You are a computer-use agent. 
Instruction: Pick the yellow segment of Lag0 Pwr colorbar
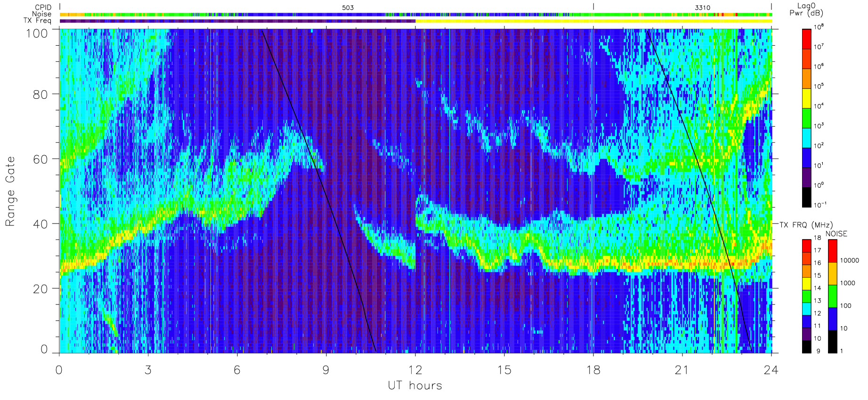pos(806,98)
